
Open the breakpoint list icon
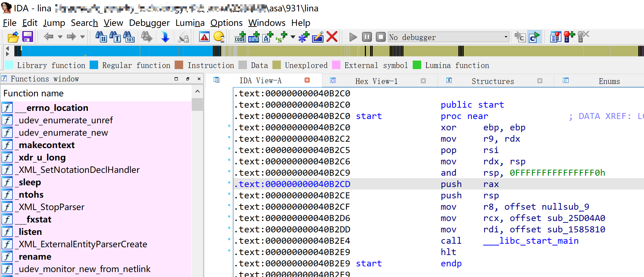pos(555,37)
